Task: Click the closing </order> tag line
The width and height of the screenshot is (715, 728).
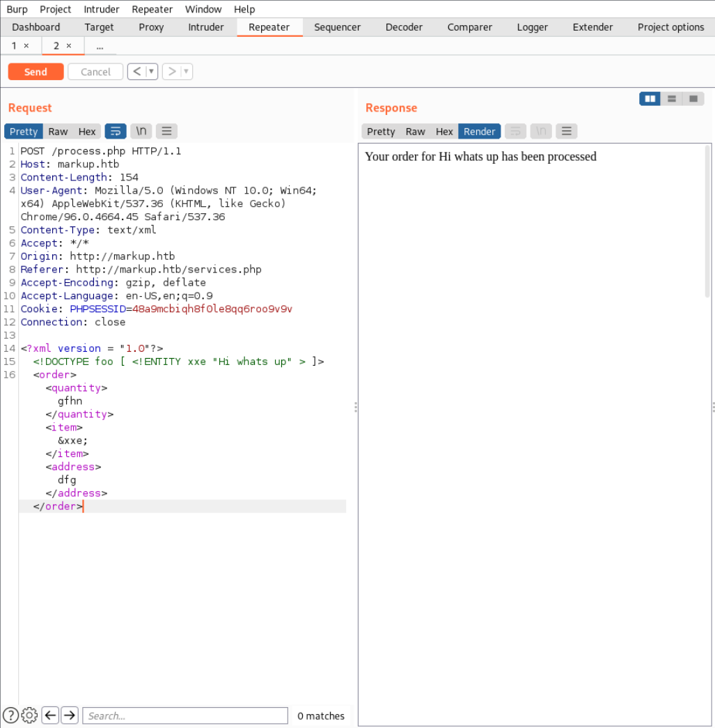Action: tap(58, 506)
